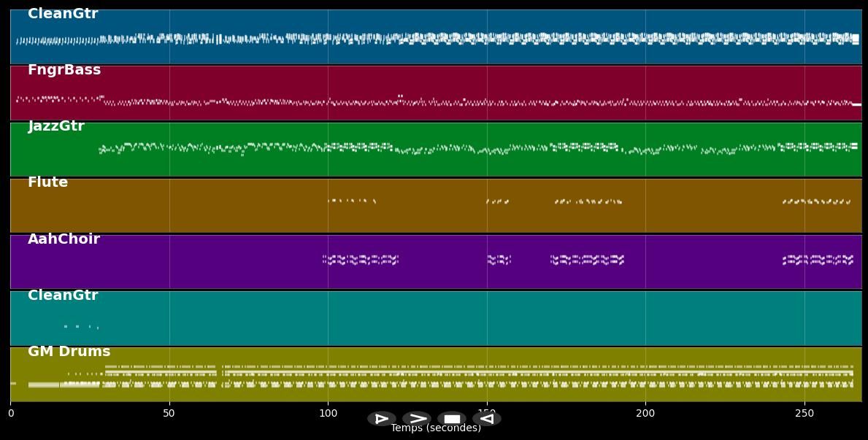Click the Flute notes near 150 seconds
Screen dimensions: 868x440
[x=497, y=201]
